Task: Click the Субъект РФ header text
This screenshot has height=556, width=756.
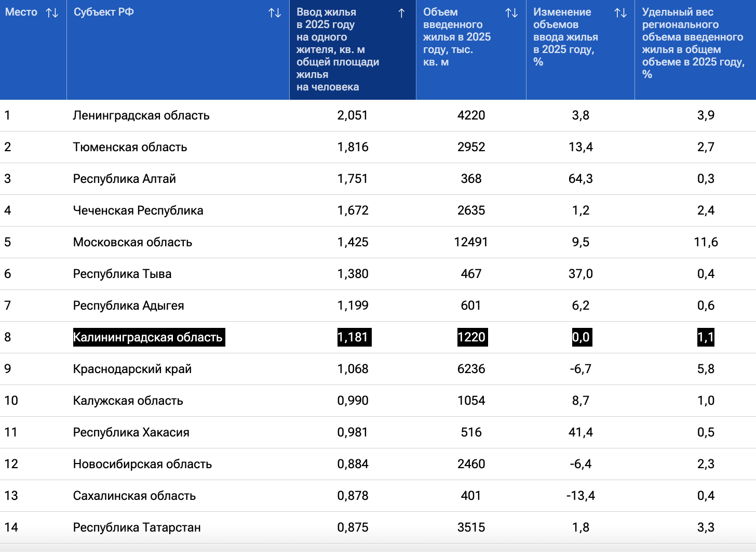Action: click(104, 12)
